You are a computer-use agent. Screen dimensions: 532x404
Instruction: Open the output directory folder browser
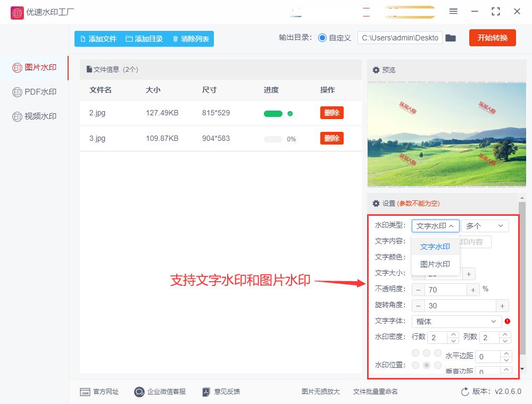click(451, 38)
